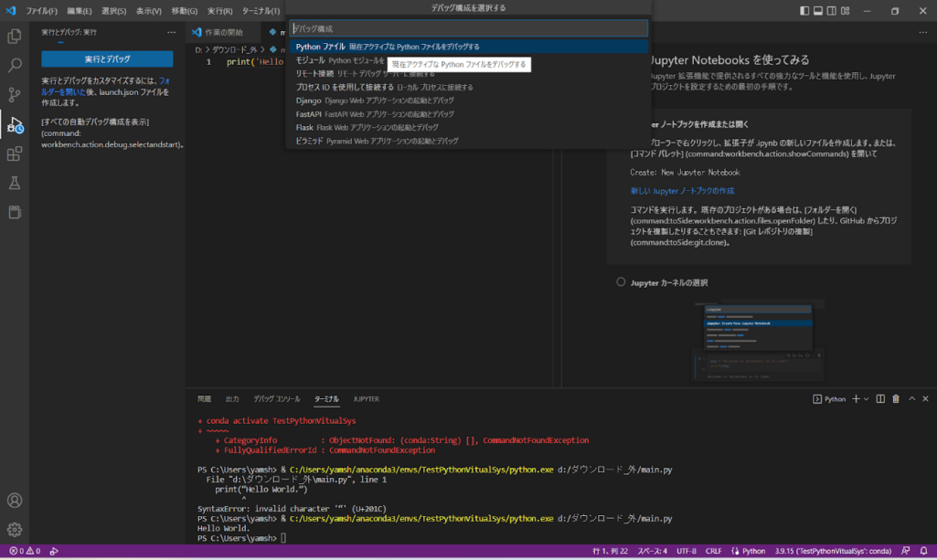
Task: Click feedback icon in status bar
Action: (906, 551)
